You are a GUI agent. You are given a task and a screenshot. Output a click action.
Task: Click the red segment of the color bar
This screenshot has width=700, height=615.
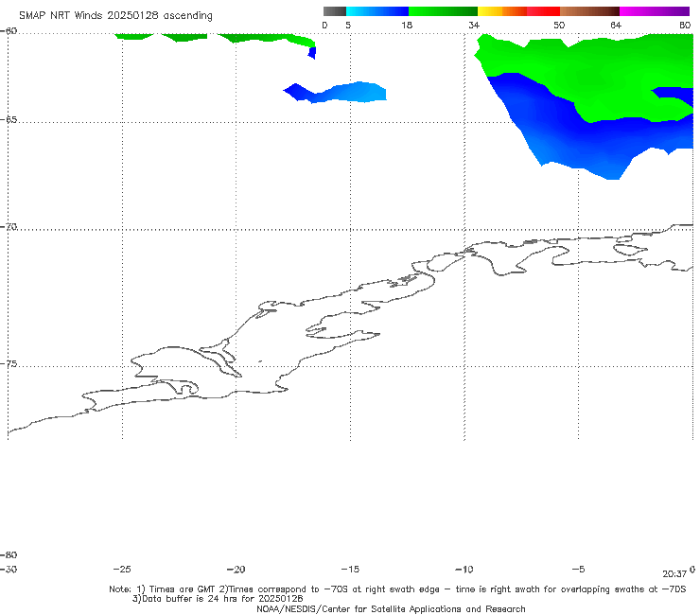click(x=543, y=11)
